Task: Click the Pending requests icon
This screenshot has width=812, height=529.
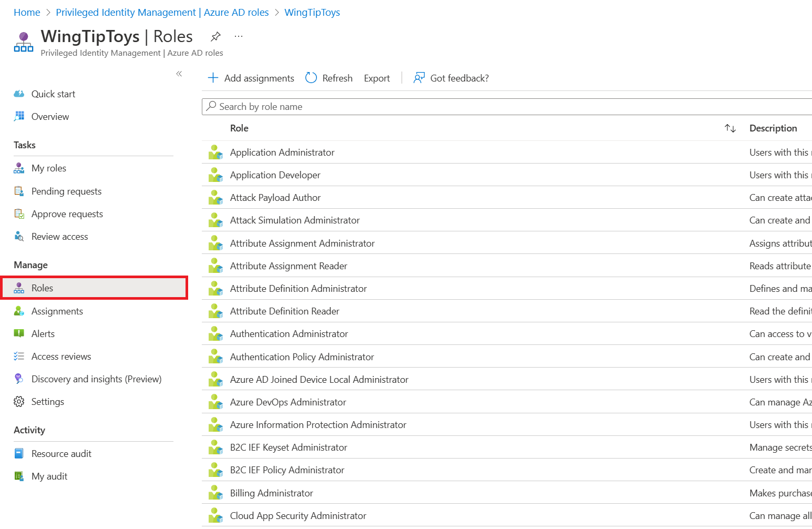Action: tap(19, 191)
